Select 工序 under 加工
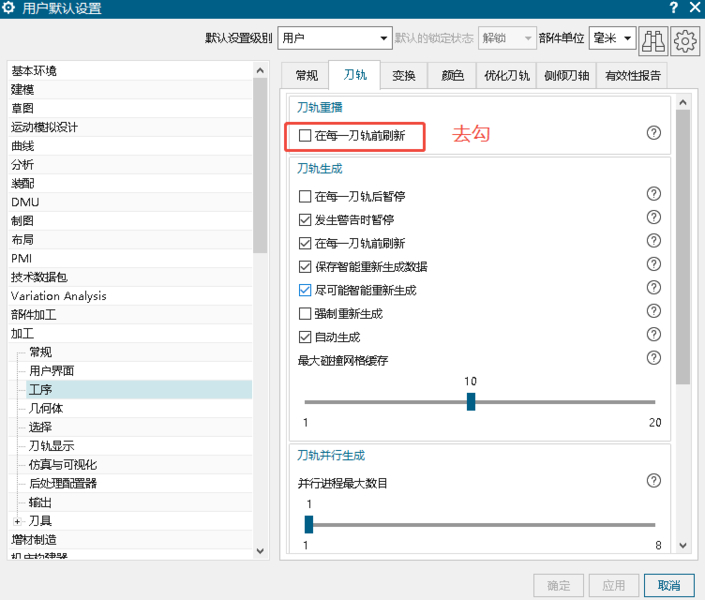This screenshot has width=705, height=600. coord(138,390)
